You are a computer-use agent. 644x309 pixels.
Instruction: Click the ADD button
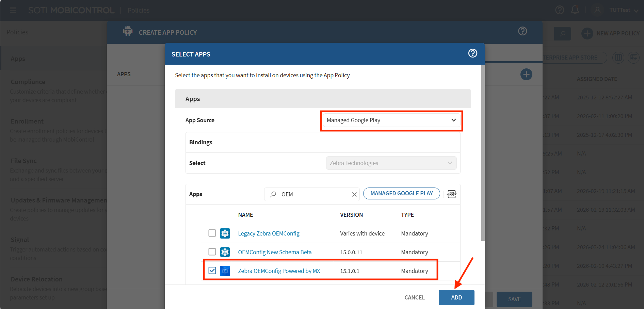(456, 297)
